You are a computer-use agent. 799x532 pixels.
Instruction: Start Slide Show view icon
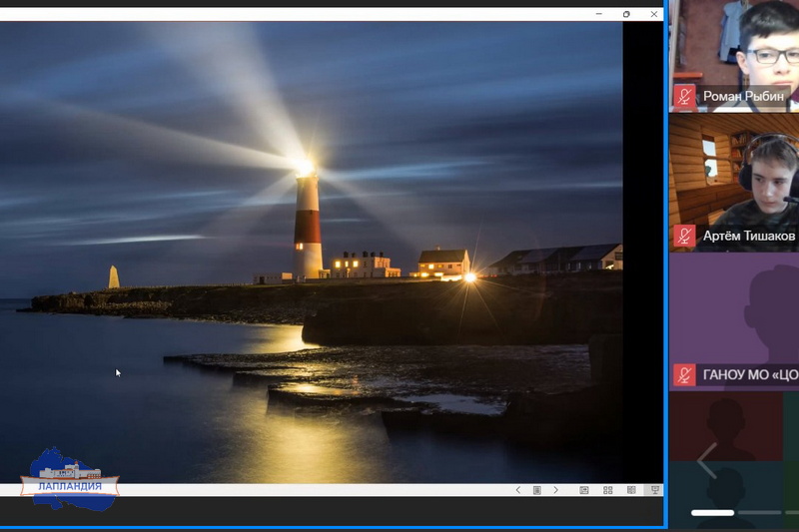tap(654, 490)
